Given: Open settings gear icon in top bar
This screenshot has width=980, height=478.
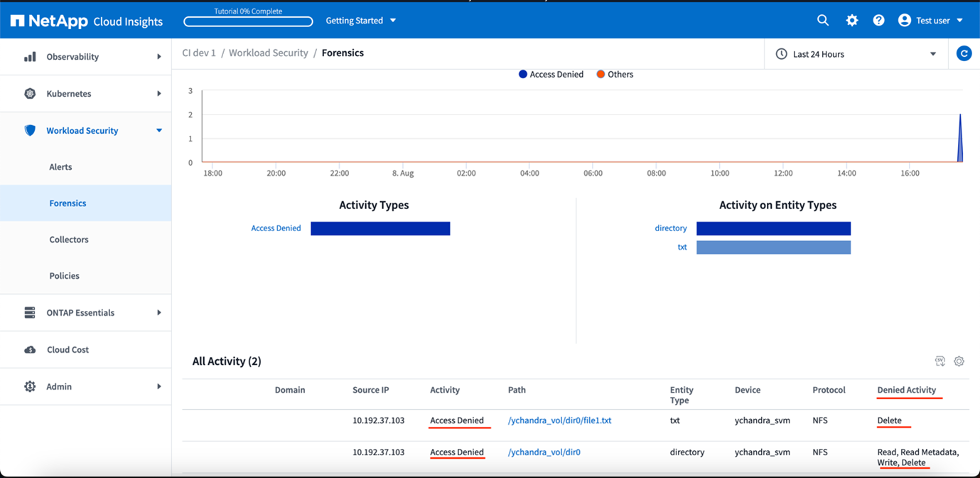Looking at the screenshot, I should [851, 21].
